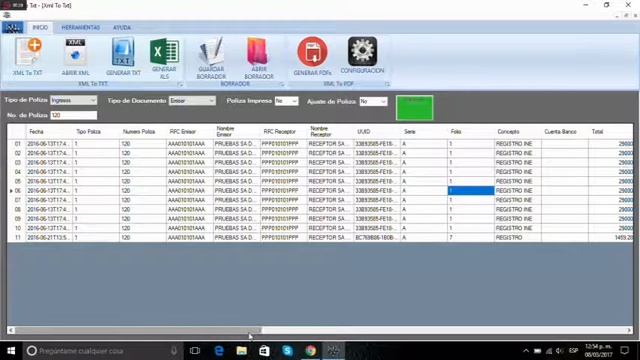
Task: Click GENERAR TXT icon
Action: 123,56
